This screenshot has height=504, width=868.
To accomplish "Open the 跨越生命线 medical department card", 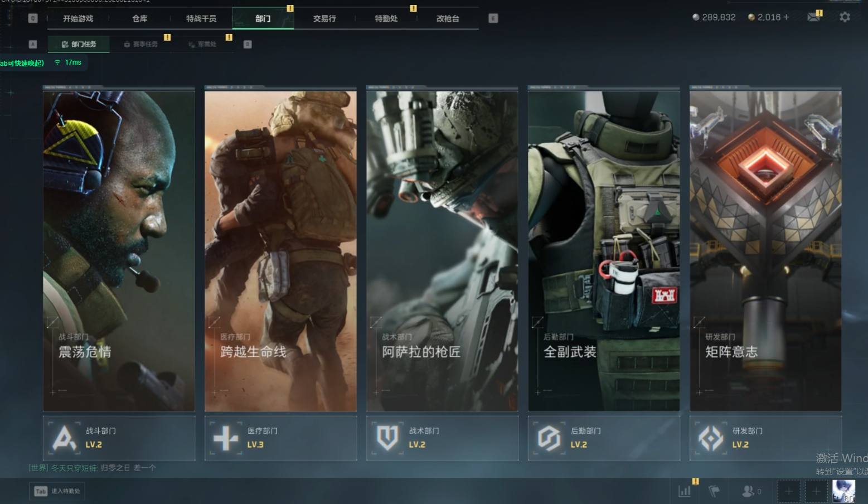I will (x=280, y=250).
